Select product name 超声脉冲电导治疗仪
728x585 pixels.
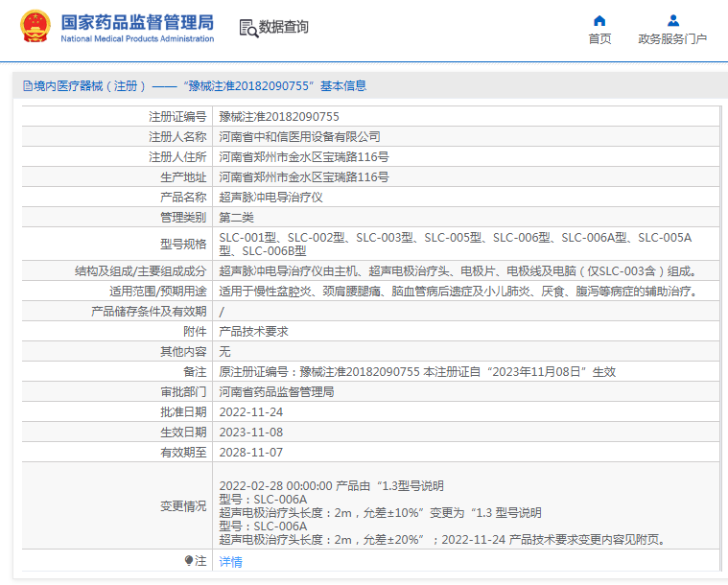[270, 198]
